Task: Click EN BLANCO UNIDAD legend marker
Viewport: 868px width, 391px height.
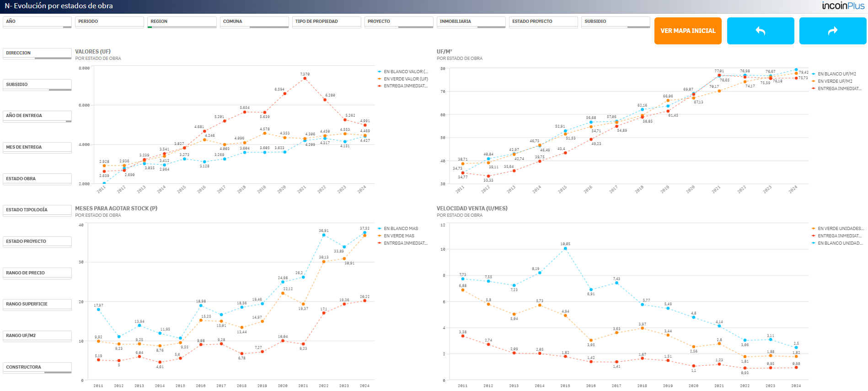Action: click(814, 243)
